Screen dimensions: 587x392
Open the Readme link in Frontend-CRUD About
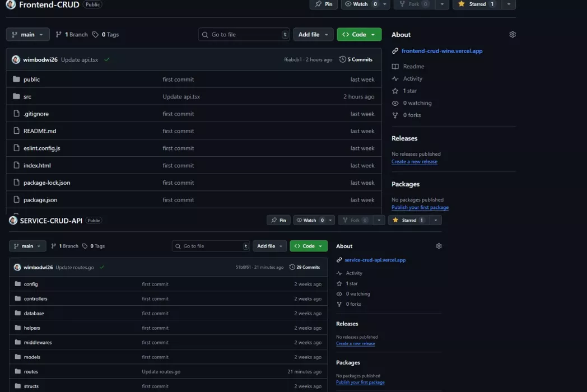pyautogui.click(x=413, y=66)
